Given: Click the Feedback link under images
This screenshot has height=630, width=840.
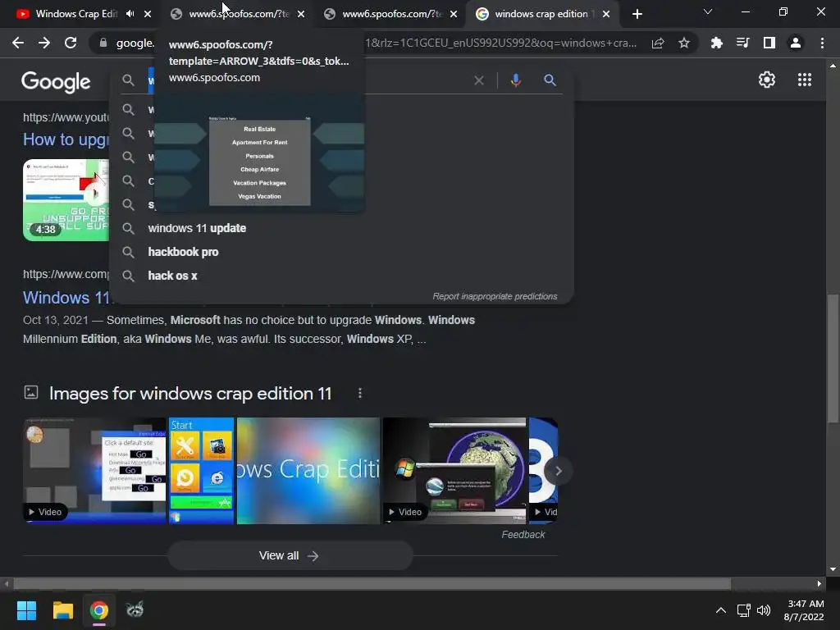Looking at the screenshot, I should (523, 535).
